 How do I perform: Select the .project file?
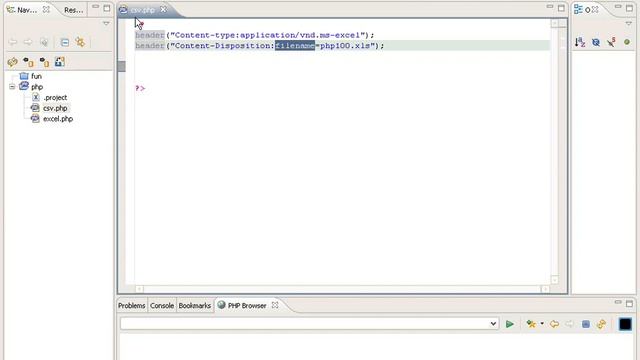[55, 98]
